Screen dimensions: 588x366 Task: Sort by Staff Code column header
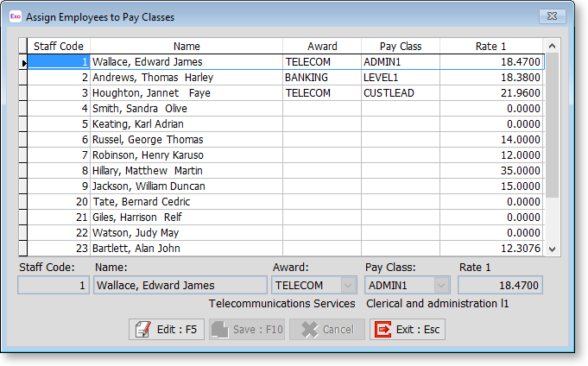tap(58, 46)
